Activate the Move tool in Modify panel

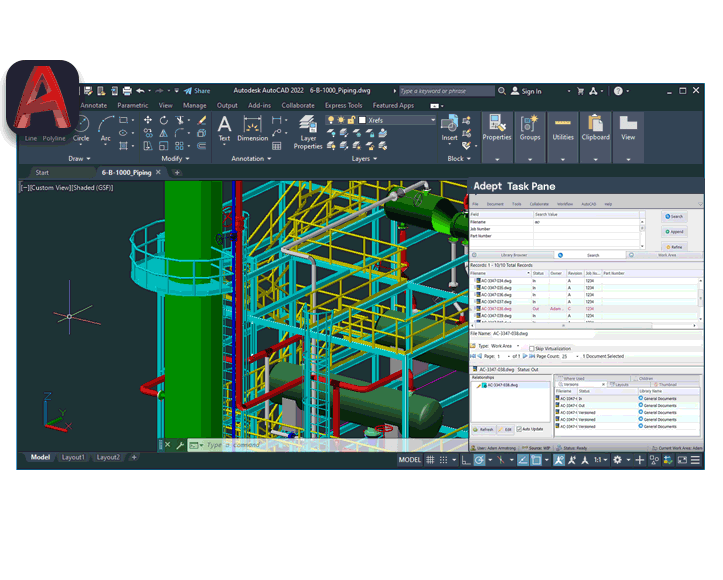tap(148, 120)
